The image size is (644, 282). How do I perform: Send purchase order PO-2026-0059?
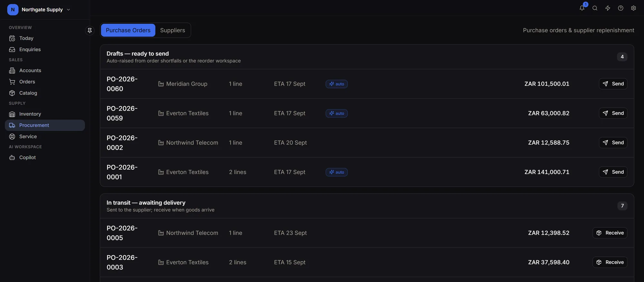click(x=613, y=113)
